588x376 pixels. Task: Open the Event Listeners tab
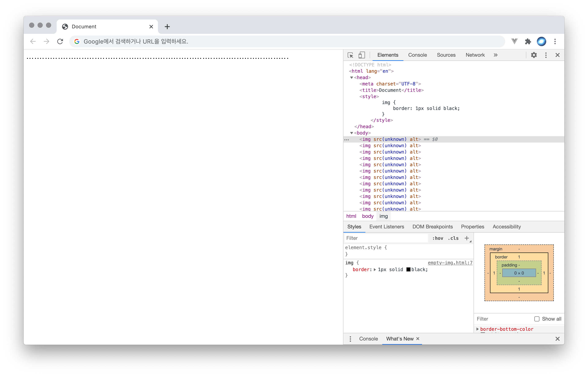(387, 227)
